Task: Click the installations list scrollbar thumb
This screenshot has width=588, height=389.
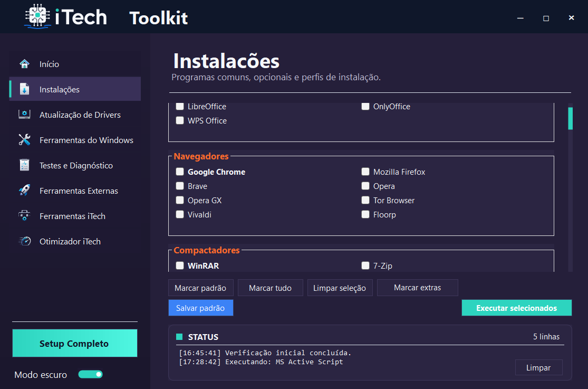Action: pyautogui.click(x=571, y=118)
